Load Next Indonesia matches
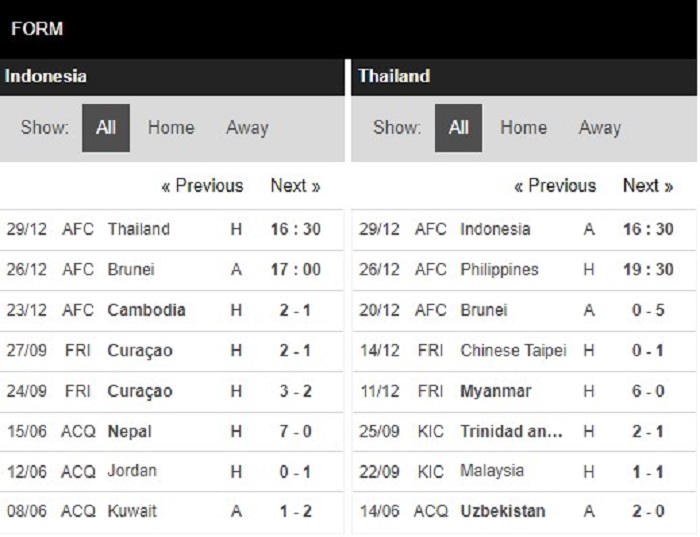700x537 pixels. coord(295,186)
